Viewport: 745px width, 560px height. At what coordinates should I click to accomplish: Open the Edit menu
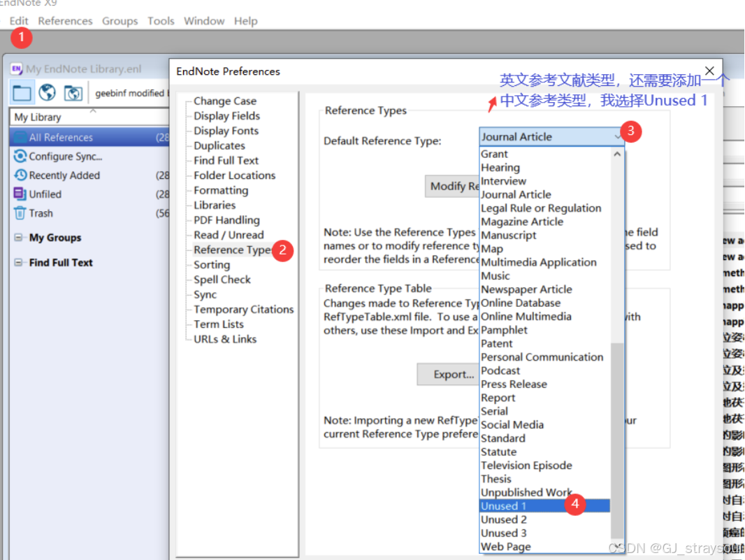pyautogui.click(x=19, y=21)
